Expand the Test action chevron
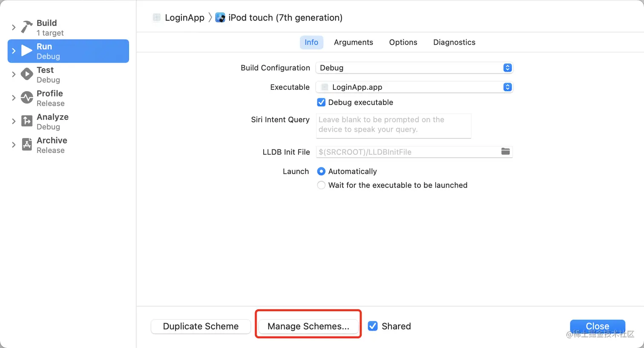 click(14, 75)
